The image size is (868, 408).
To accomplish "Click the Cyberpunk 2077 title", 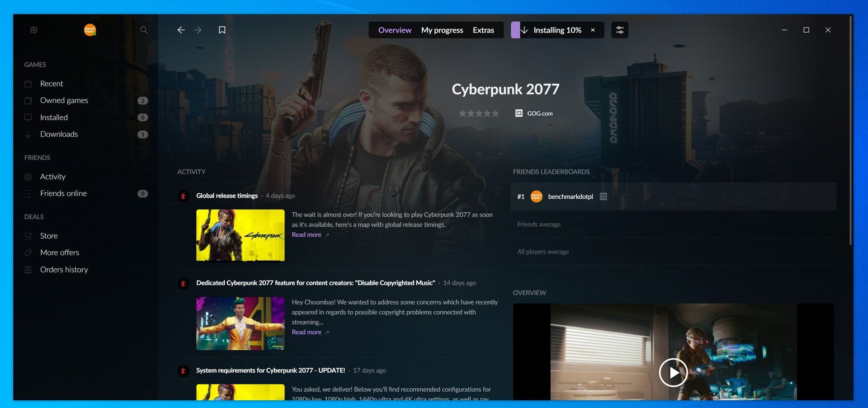I will [x=505, y=89].
